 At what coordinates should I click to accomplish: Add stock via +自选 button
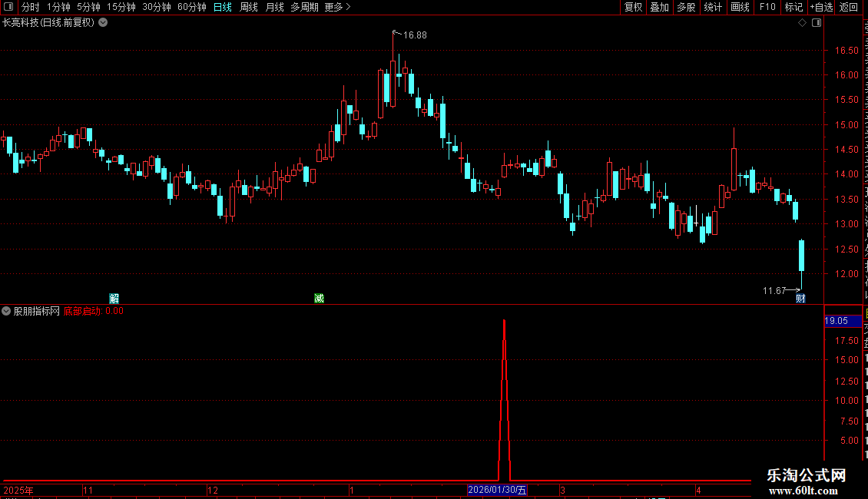click(x=821, y=7)
